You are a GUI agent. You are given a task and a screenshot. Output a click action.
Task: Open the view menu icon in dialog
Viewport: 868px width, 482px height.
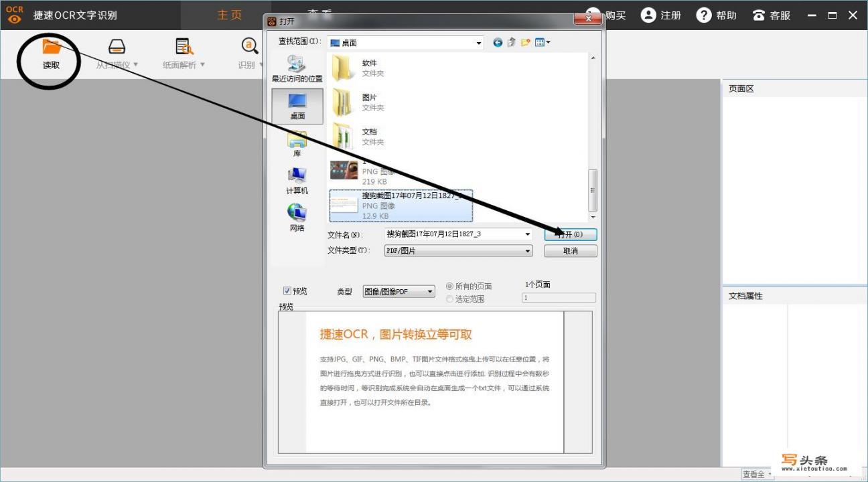point(542,42)
